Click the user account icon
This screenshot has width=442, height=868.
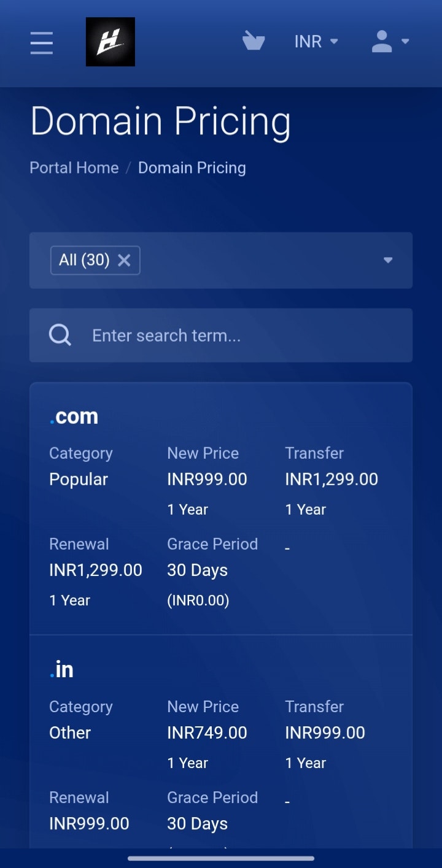[x=381, y=42]
